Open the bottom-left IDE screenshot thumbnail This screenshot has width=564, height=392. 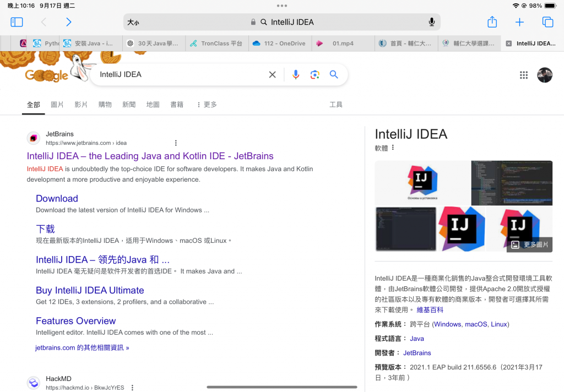point(406,228)
